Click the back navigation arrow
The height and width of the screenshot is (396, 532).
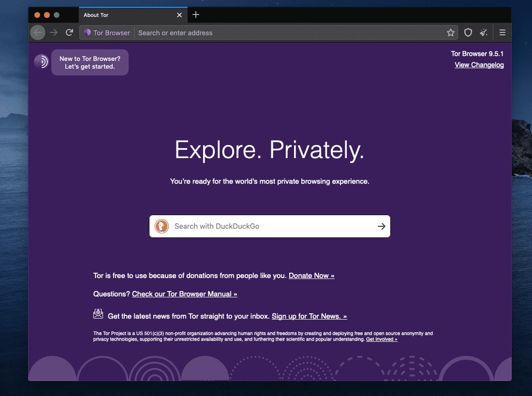[x=38, y=33]
